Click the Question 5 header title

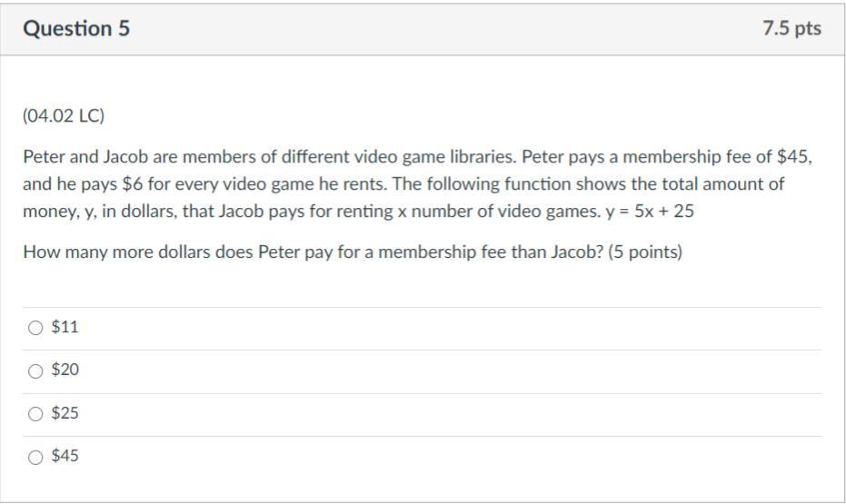pyautogui.click(x=76, y=28)
